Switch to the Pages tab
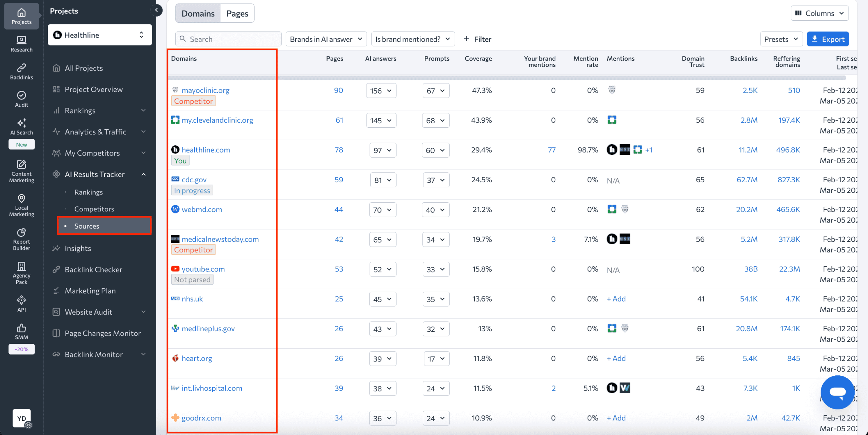The image size is (868, 435). click(x=237, y=13)
